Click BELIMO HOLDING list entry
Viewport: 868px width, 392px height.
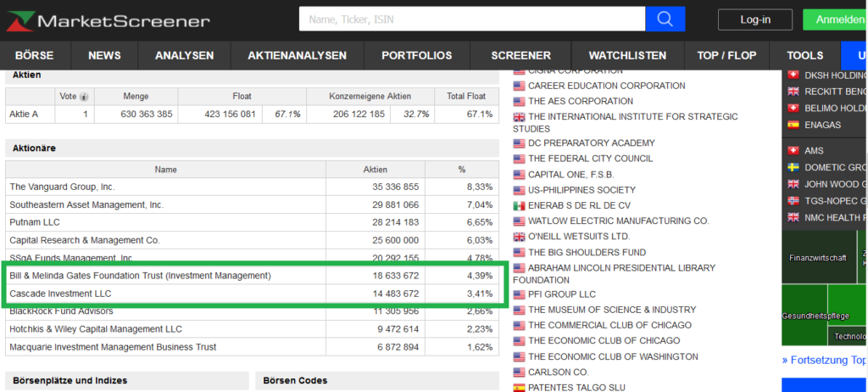click(835, 109)
